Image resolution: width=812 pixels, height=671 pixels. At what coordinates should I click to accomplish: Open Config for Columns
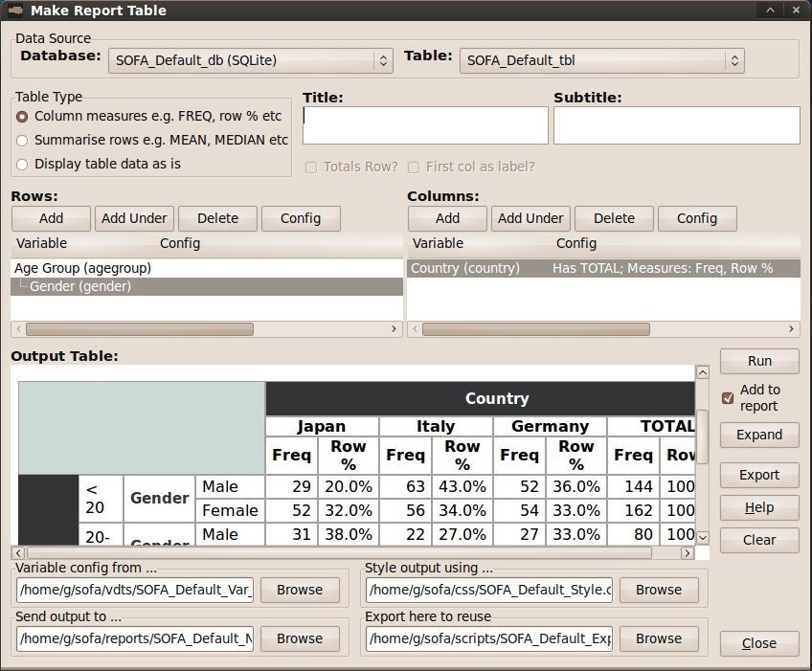(x=696, y=218)
